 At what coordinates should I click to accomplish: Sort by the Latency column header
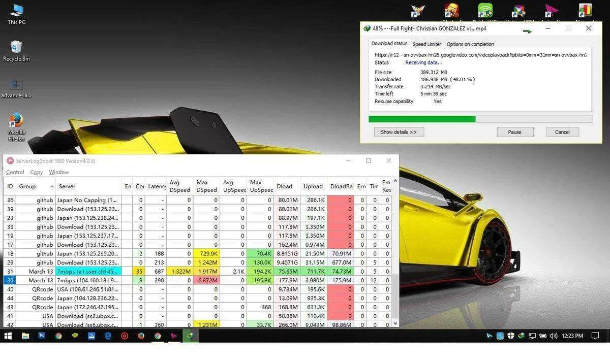[156, 186]
